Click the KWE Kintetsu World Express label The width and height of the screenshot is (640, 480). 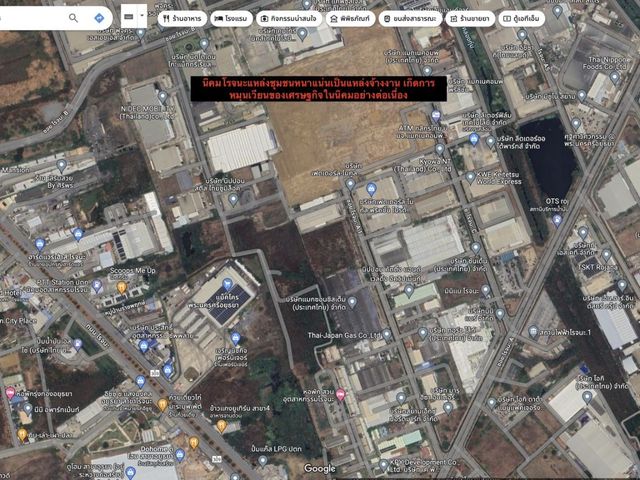(499, 178)
